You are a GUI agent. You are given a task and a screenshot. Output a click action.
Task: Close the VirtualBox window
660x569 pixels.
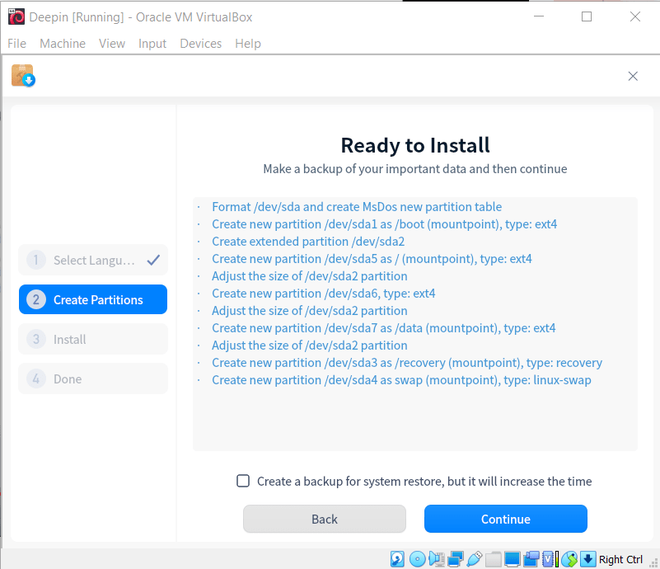click(635, 17)
